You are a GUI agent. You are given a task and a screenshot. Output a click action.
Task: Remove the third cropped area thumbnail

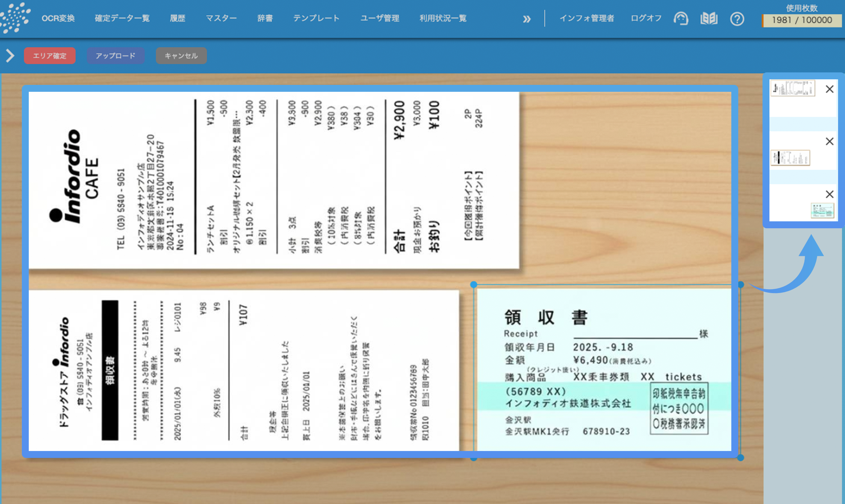829,194
